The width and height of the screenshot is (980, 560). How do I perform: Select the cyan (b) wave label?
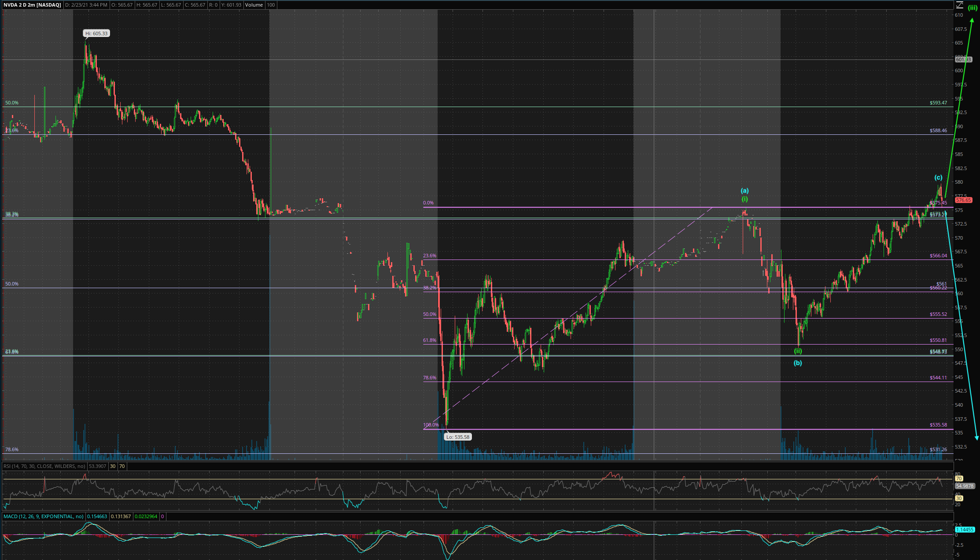pos(798,363)
